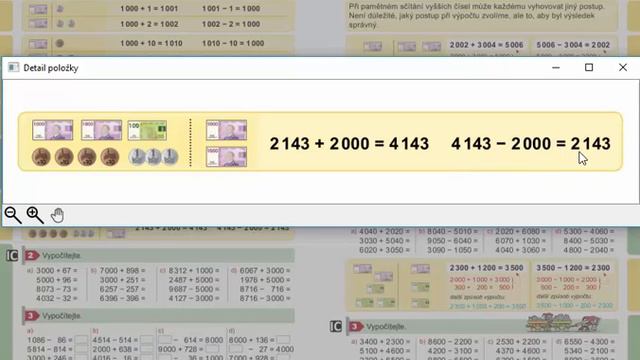The image size is (640, 360).
Task: Click the first purple 1000 banknote
Action: [x=53, y=130]
